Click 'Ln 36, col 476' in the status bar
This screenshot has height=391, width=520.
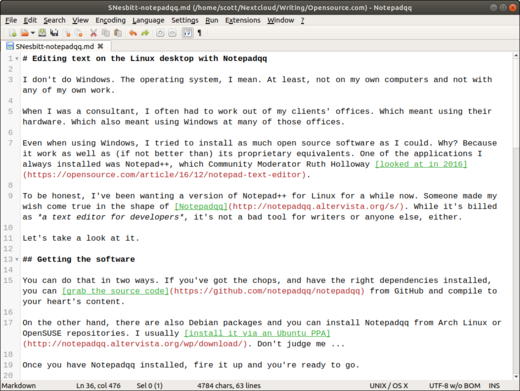click(99, 386)
